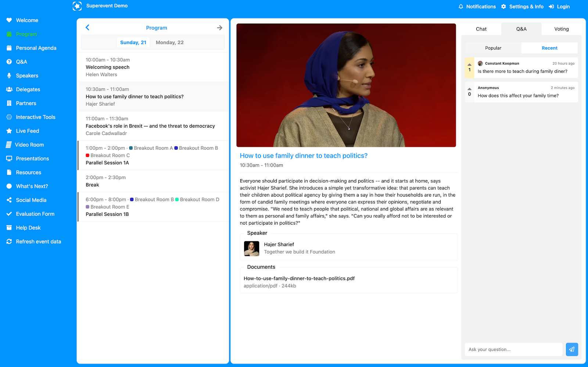Open the How-to-use-family-dinner PDF document

[299, 279]
